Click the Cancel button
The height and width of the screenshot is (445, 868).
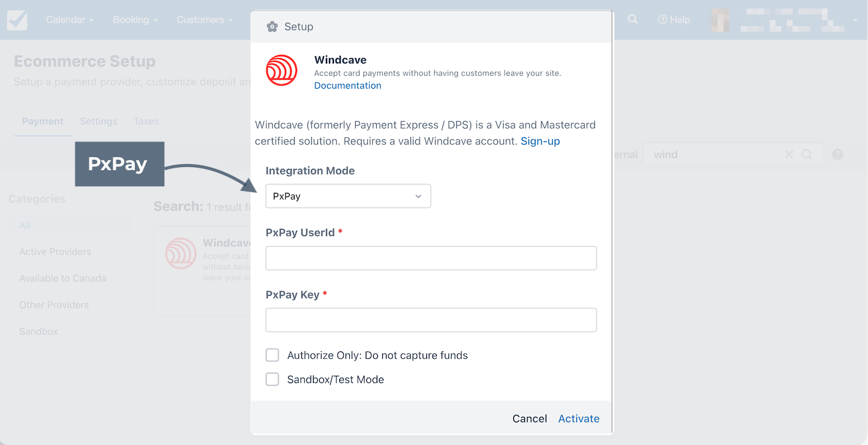pyautogui.click(x=530, y=419)
